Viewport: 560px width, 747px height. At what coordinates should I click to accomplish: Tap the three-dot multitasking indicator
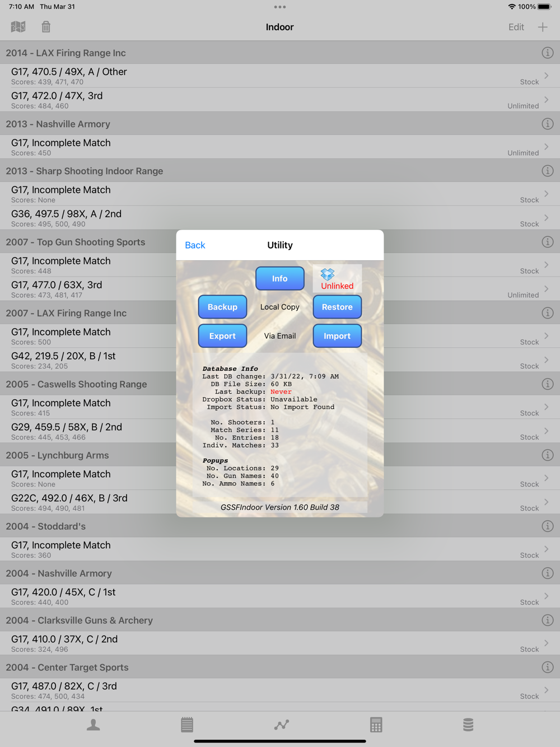point(280,7)
